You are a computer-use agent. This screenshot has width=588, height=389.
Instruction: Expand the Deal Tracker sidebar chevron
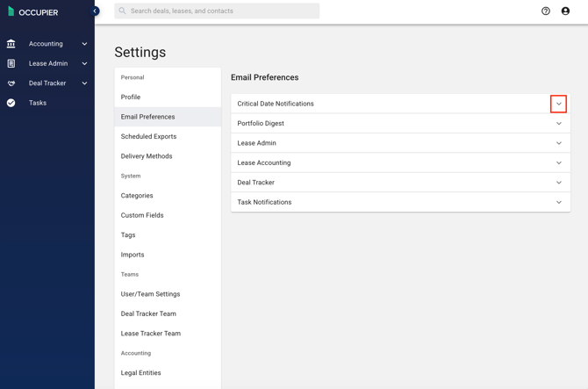85,83
